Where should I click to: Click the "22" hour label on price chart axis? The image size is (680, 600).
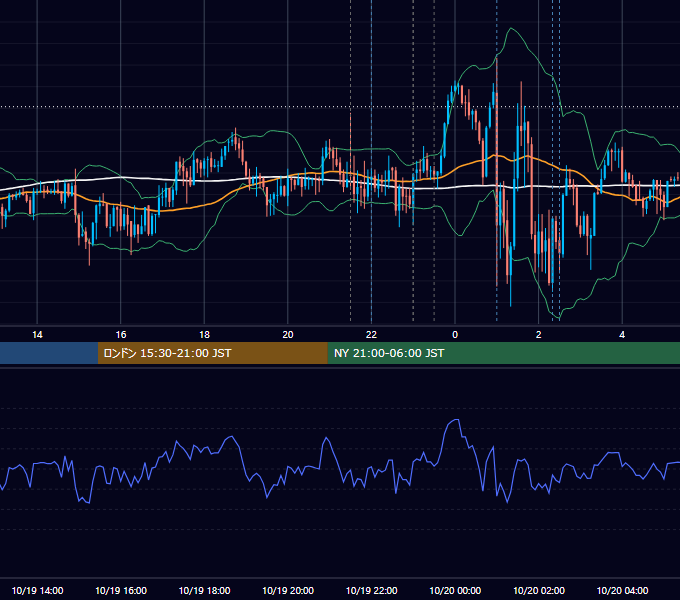point(371,335)
